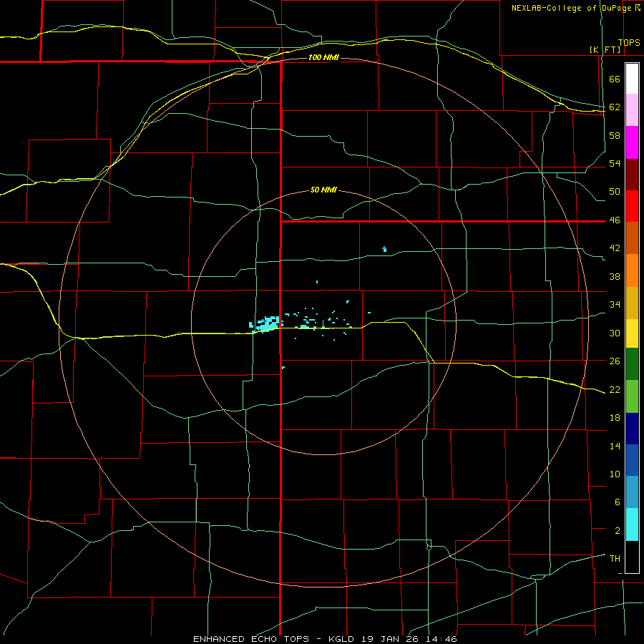Pick the yellow legend swatch
Screen dimensions: 644x644
[x=632, y=333]
